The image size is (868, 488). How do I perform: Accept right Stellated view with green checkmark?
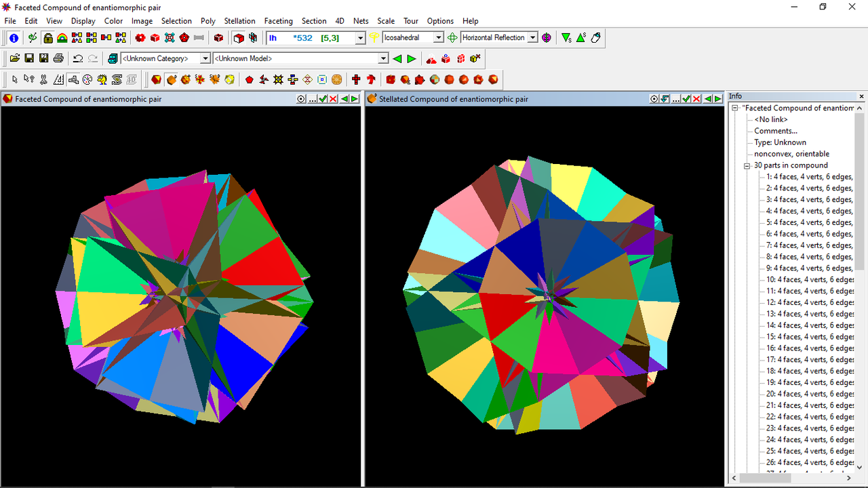[686, 99]
